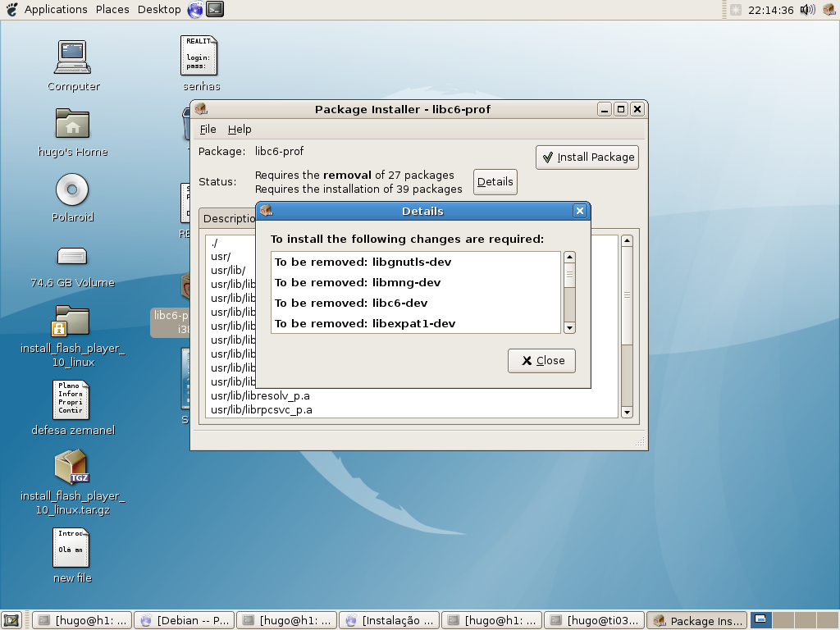
Task: Click the Details button beside Status
Action: pos(495,181)
